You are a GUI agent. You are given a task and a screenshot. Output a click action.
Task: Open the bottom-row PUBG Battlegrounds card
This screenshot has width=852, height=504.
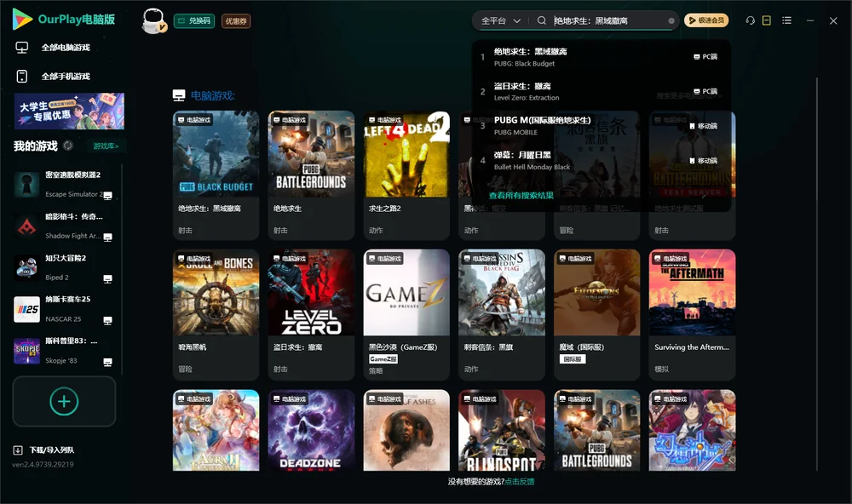tap(596, 430)
